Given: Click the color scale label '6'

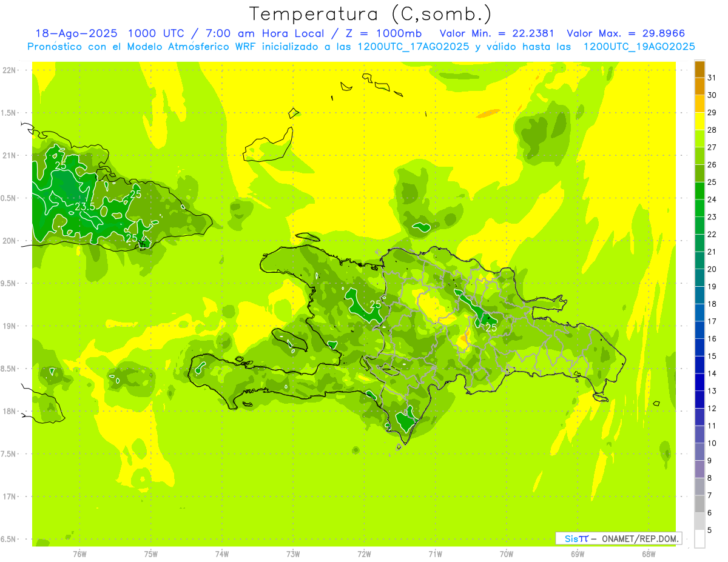Looking at the screenshot, I should pyautogui.click(x=709, y=513).
